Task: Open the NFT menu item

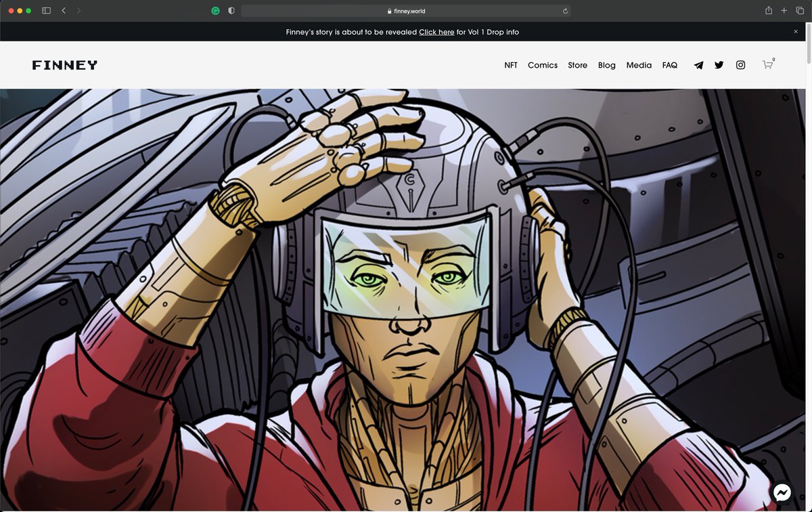Action: 511,65
